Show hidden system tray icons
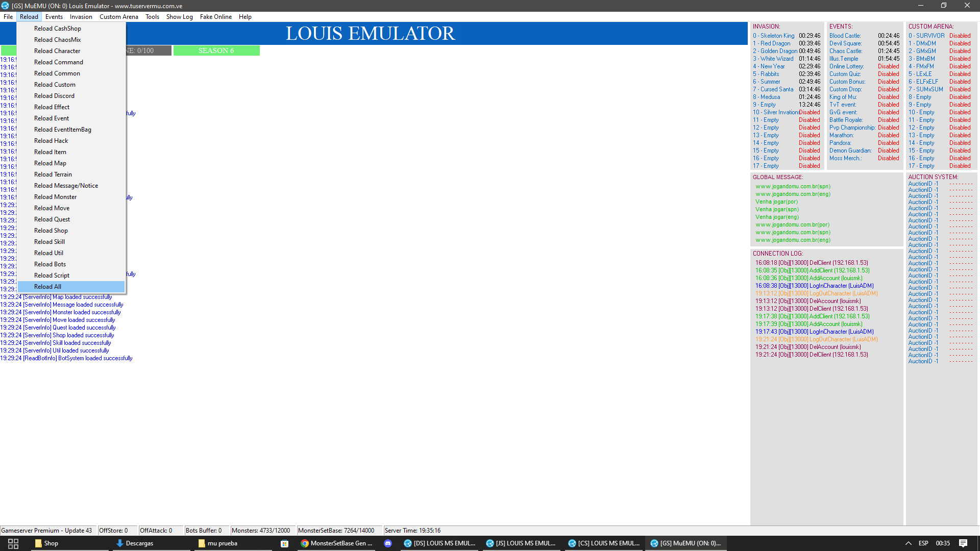Image resolution: width=980 pixels, height=551 pixels. tap(909, 543)
